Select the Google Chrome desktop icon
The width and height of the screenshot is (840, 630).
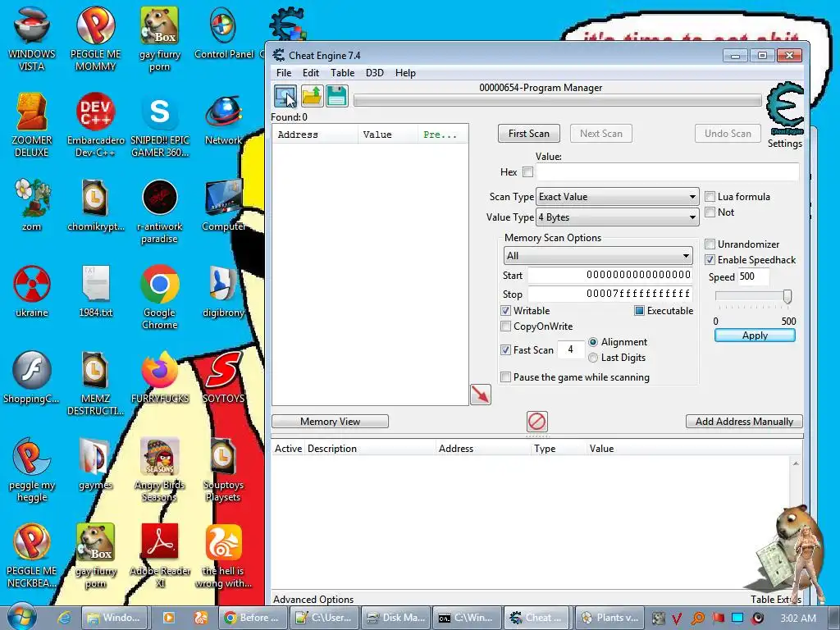160,297
